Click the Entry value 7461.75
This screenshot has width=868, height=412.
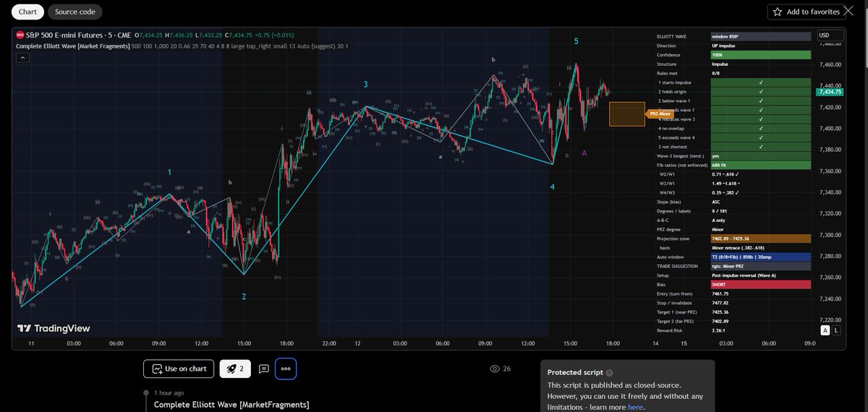720,293
